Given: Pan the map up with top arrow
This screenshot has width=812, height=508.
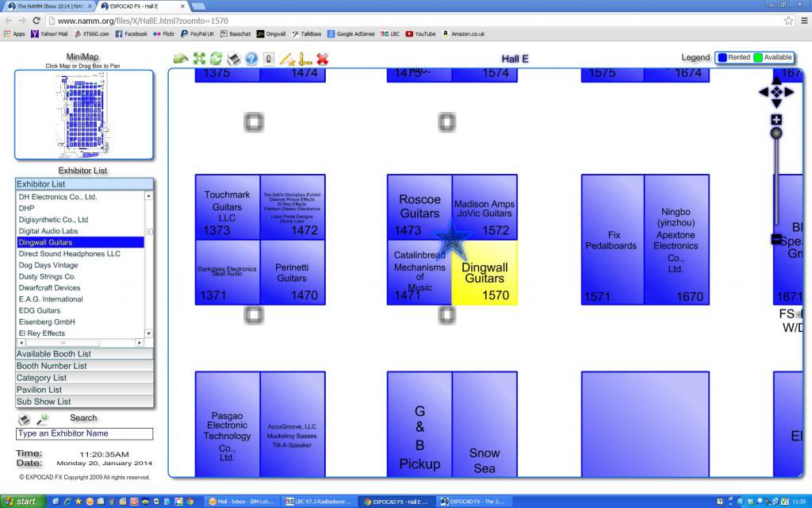Looking at the screenshot, I should click(x=776, y=80).
